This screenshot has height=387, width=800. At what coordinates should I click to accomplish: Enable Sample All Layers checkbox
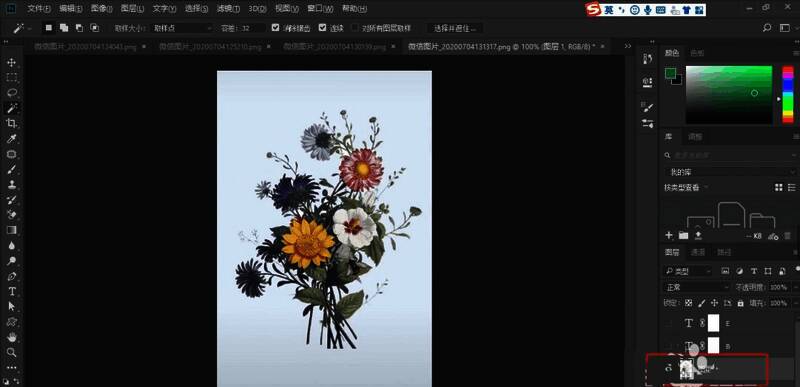[355, 28]
